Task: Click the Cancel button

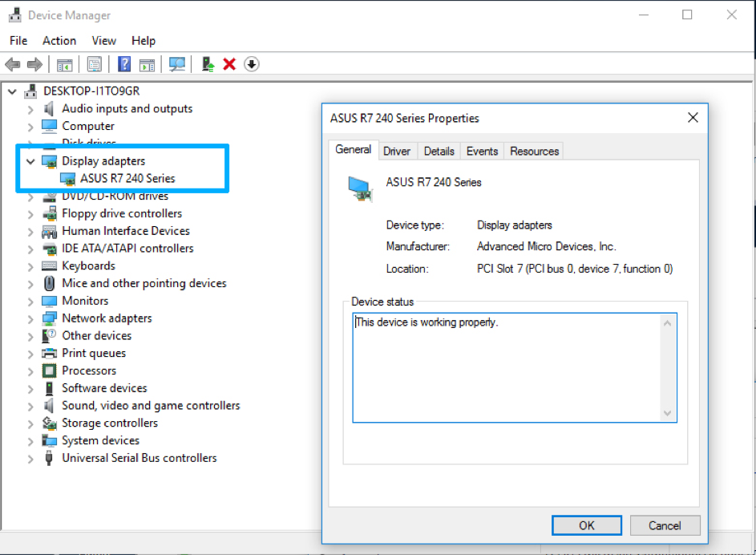Action: [665, 525]
